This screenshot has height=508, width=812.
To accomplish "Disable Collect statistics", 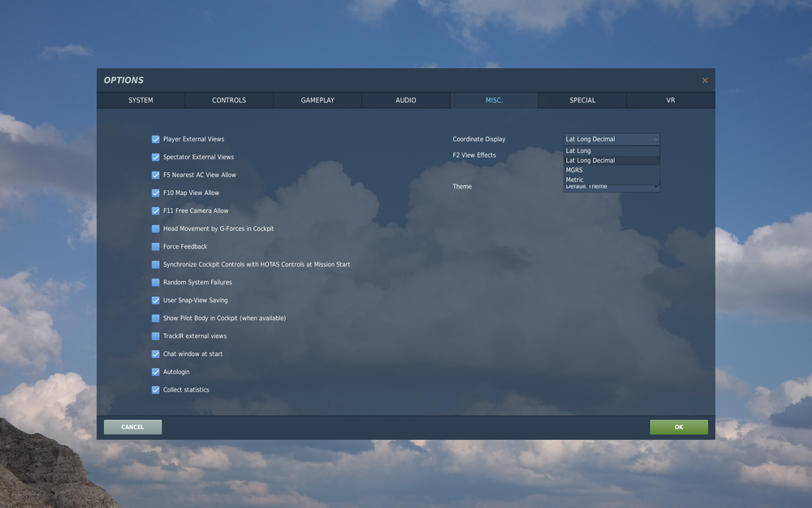I will [x=155, y=389].
